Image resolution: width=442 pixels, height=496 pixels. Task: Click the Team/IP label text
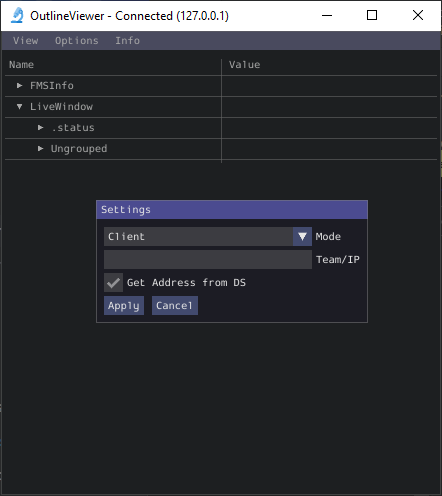click(338, 260)
